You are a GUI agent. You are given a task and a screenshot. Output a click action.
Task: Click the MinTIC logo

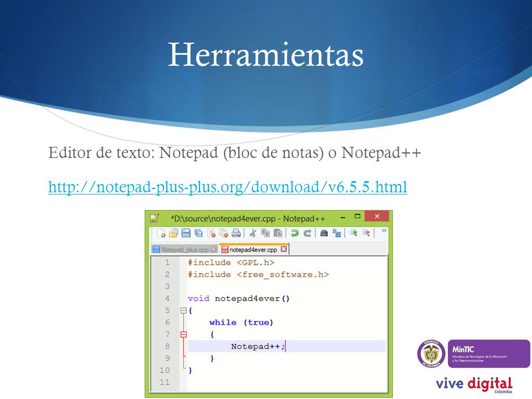(x=489, y=354)
